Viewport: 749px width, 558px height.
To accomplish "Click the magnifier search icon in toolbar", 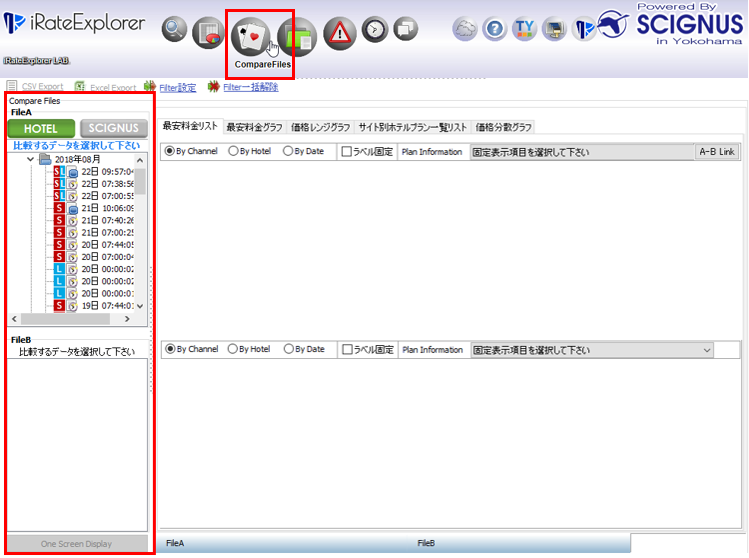I will pyautogui.click(x=175, y=30).
